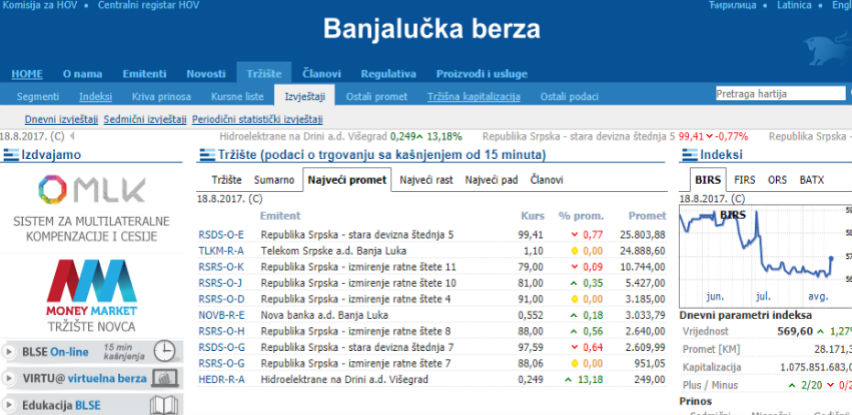Open Ostali podaci submenu
Image resolution: width=852 pixels, height=415 pixels.
[569, 97]
